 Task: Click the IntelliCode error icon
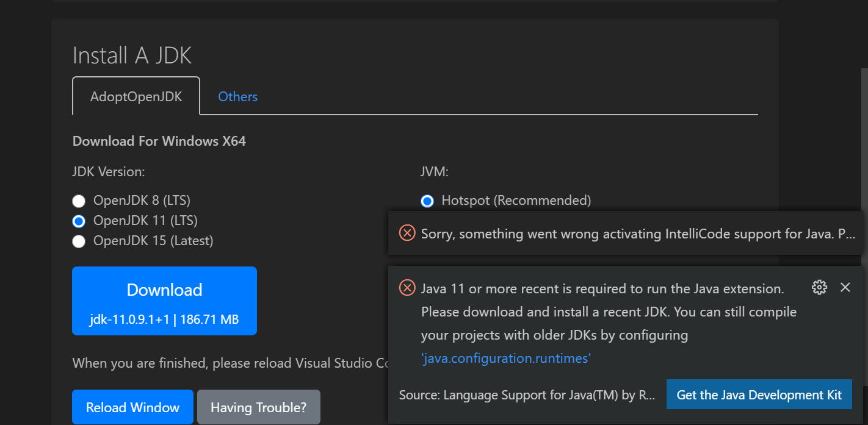point(407,233)
